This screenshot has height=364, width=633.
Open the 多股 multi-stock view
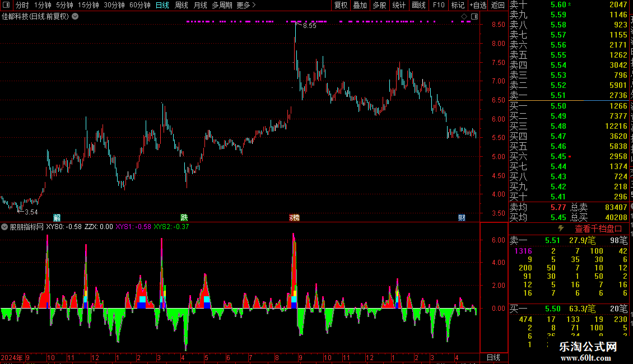click(379, 5)
